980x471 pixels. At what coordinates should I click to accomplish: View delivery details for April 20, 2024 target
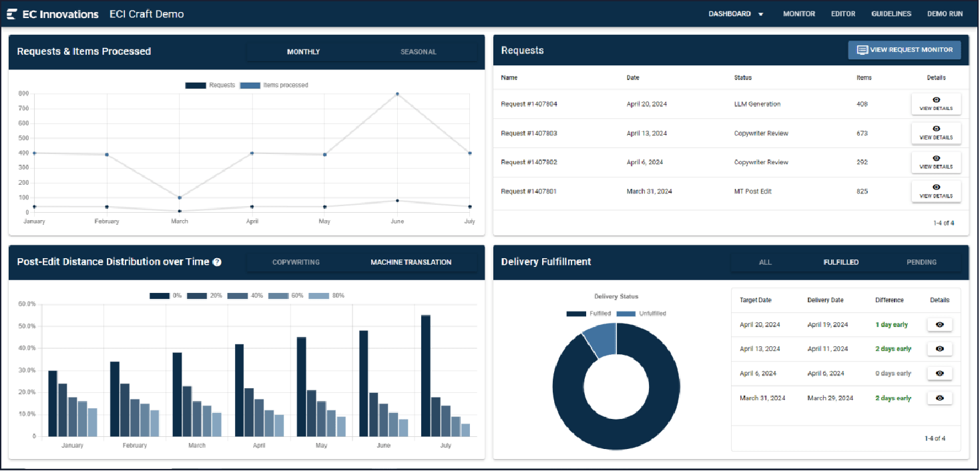[x=939, y=325]
